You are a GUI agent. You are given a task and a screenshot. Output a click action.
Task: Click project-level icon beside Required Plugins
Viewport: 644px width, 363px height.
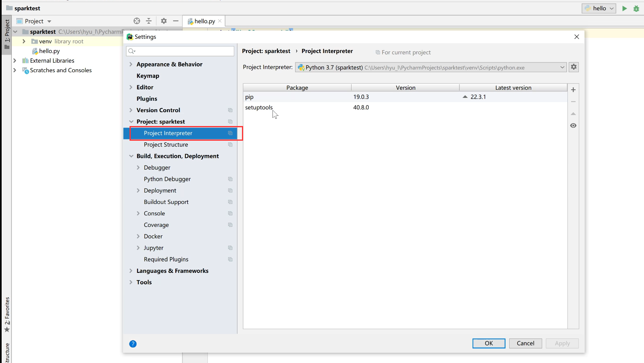[x=230, y=259]
